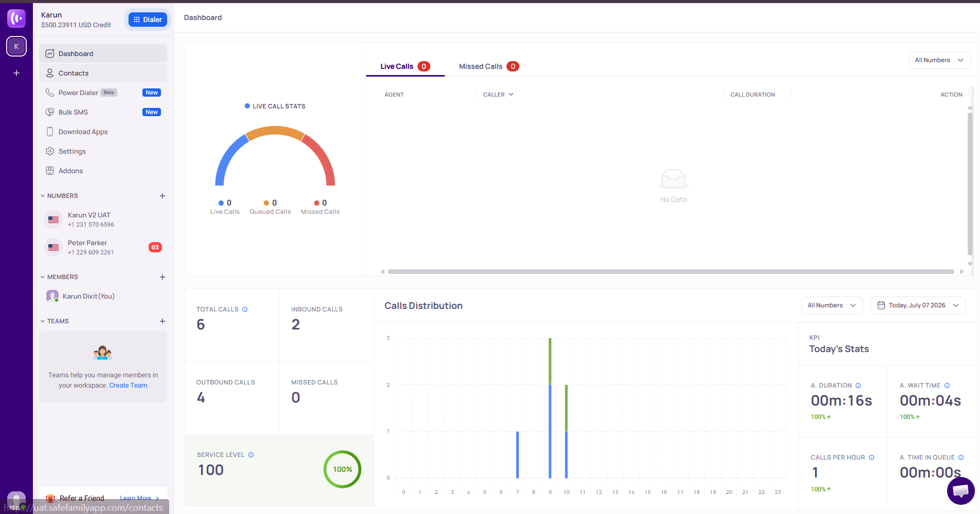Click Total Calls info icon
The height and width of the screenshot is (514, 980).
click(245, 309)
